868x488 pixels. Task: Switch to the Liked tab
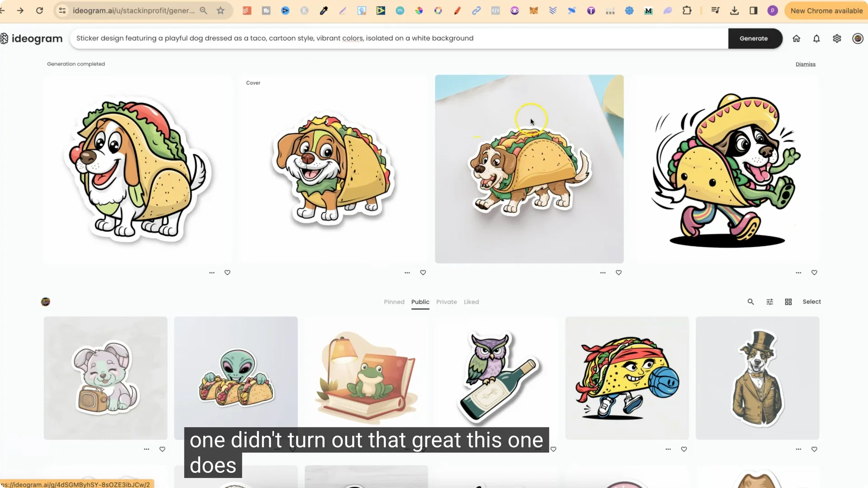point(471,302)
